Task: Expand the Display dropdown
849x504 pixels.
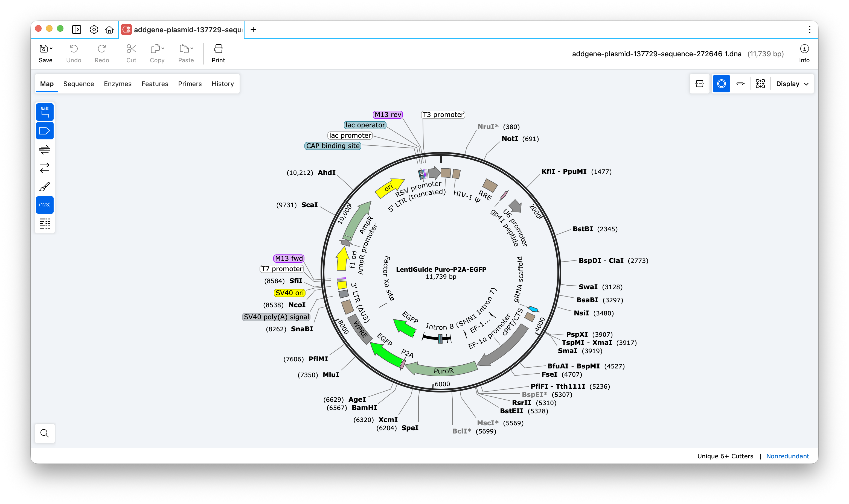Action: click(x=792, y=84)
